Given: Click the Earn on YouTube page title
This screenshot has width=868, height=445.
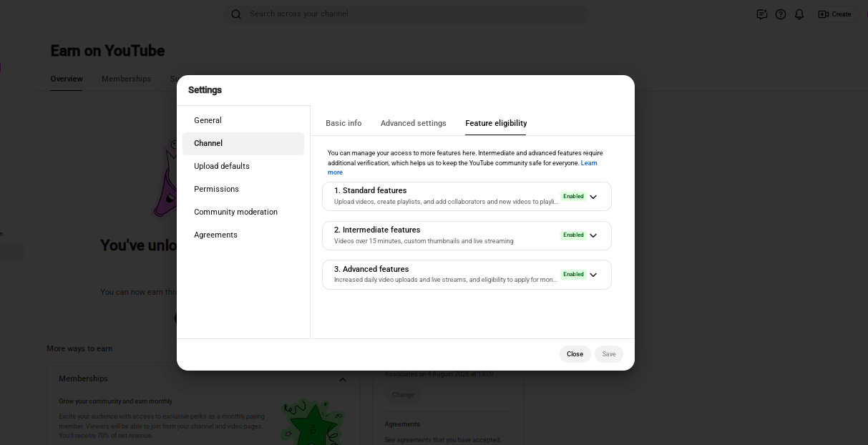Looking at the screenshot, I should [107, 51].
